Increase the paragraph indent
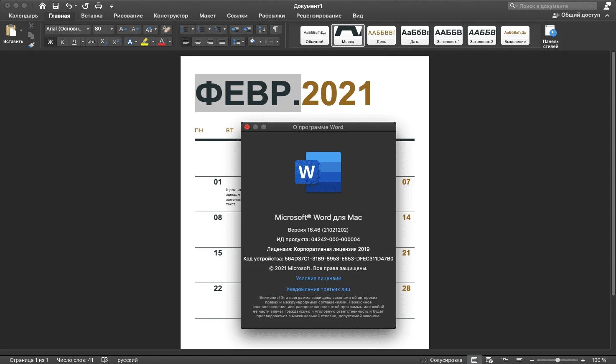This screenshot has width=616, height=364. click(x=247, y=29)
